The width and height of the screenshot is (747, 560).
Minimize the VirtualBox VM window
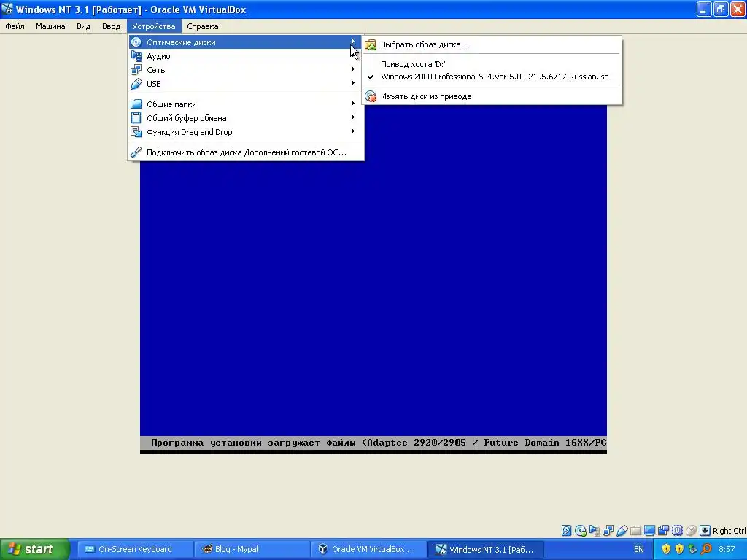(704, 9)
